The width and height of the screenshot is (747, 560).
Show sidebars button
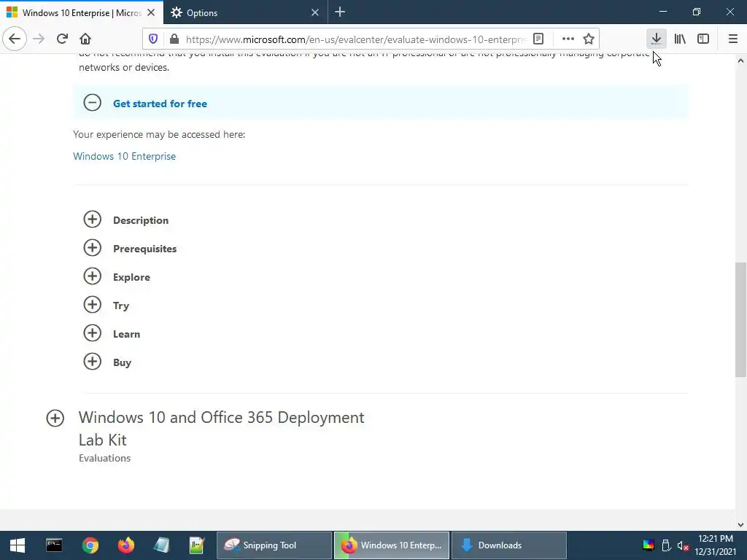click(703, 39)
